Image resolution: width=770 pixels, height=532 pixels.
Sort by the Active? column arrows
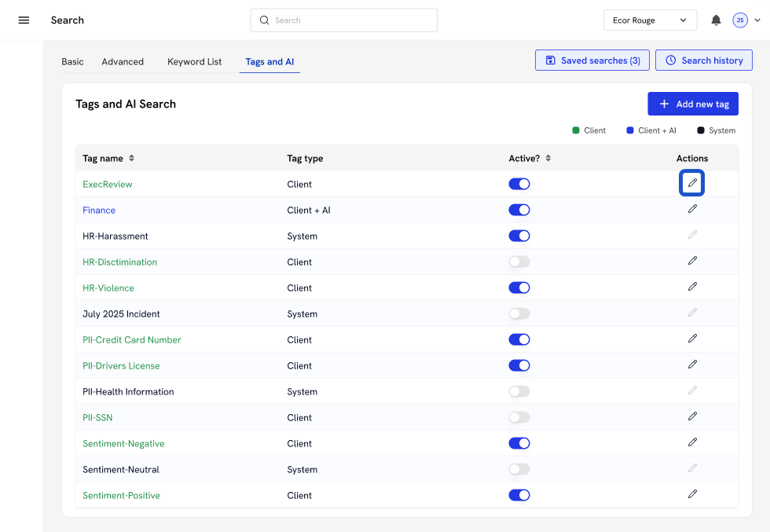coord(548,158)
